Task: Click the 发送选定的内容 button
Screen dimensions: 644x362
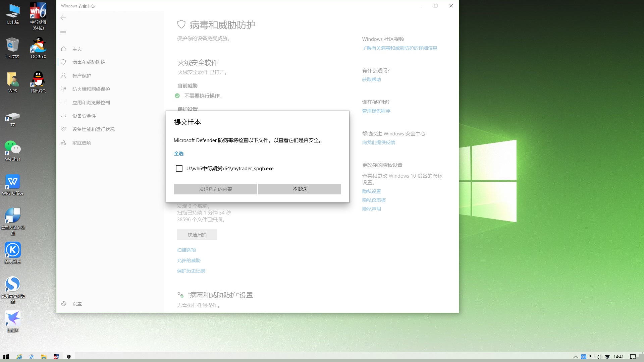Action: pyautogui.click(x=215, y=189)
